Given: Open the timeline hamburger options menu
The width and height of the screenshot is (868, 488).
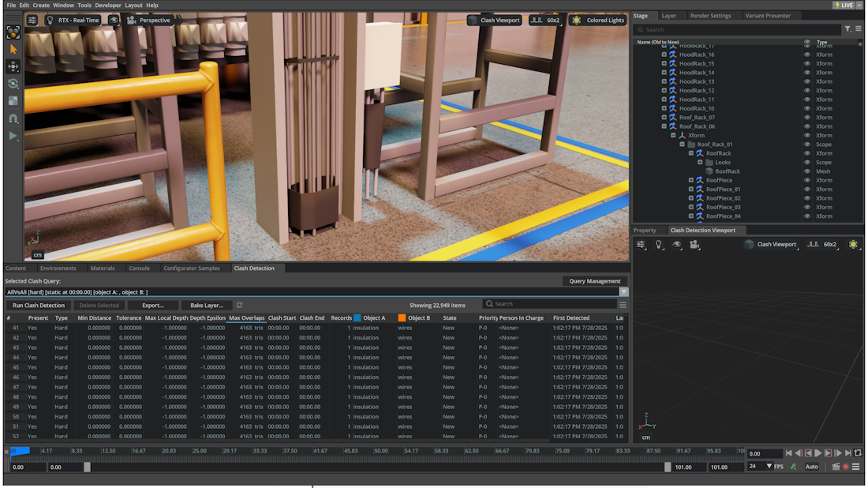Looking at the screenshot, I should click(x=856, y=467).
